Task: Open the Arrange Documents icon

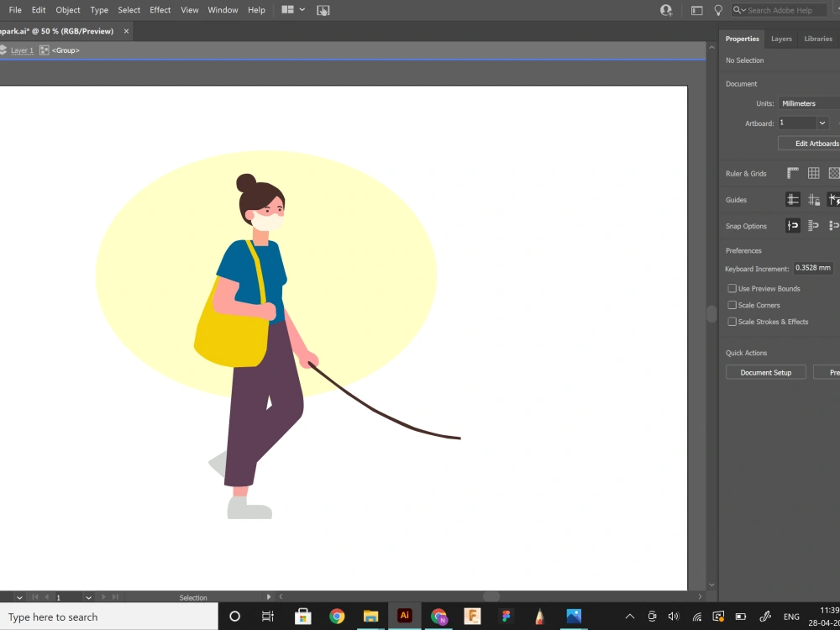Action: [287, 9]
